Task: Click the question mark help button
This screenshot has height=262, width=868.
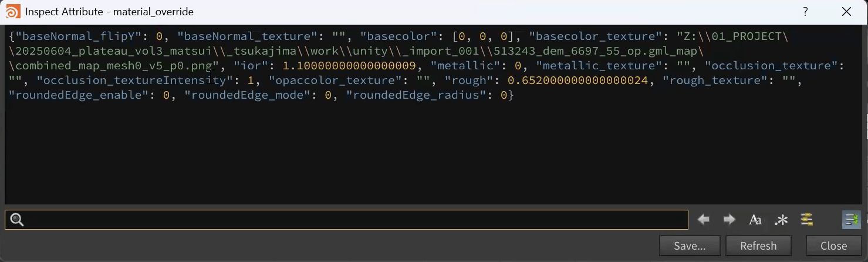Action: click(x=806, y=12)
